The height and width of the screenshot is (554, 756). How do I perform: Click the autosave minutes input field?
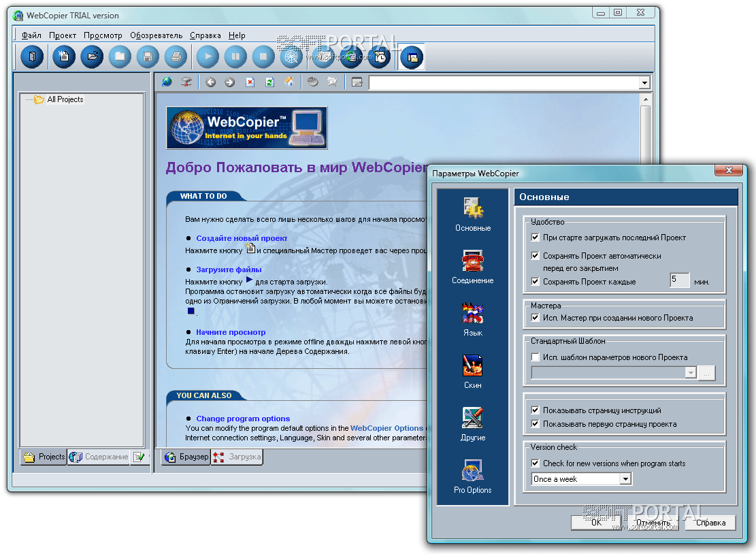point(680,280)
